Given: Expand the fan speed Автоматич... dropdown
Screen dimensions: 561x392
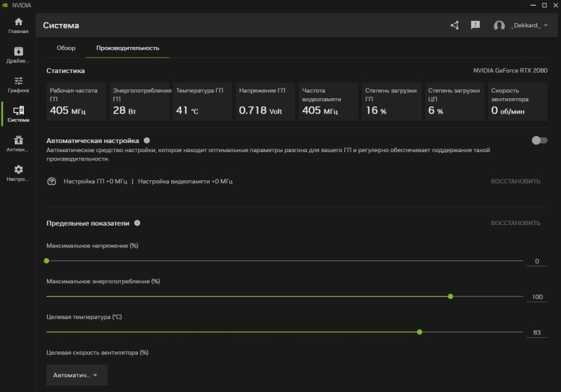Looking at the screenshot, I should [76, 375].
